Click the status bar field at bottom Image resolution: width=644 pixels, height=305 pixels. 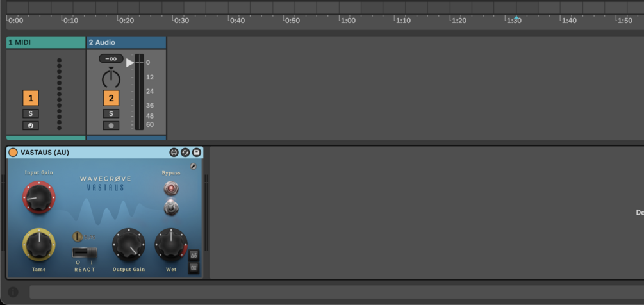[337, 292]
